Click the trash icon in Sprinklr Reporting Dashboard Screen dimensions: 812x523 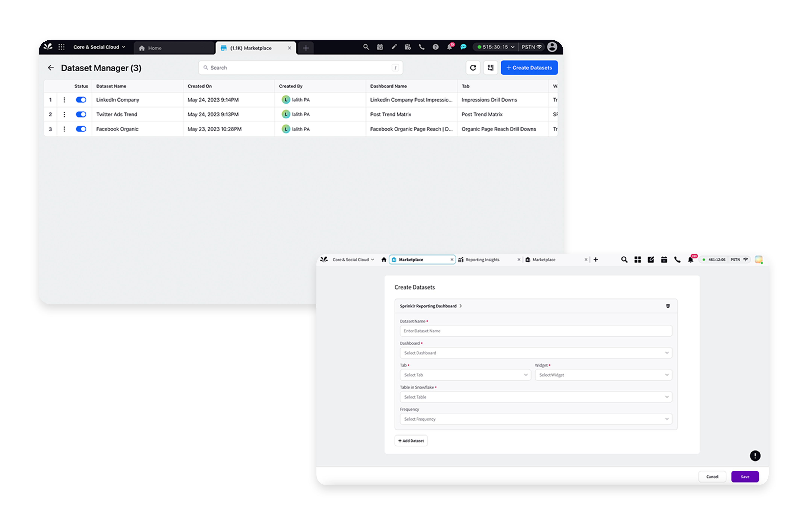(x=667, y=306)
